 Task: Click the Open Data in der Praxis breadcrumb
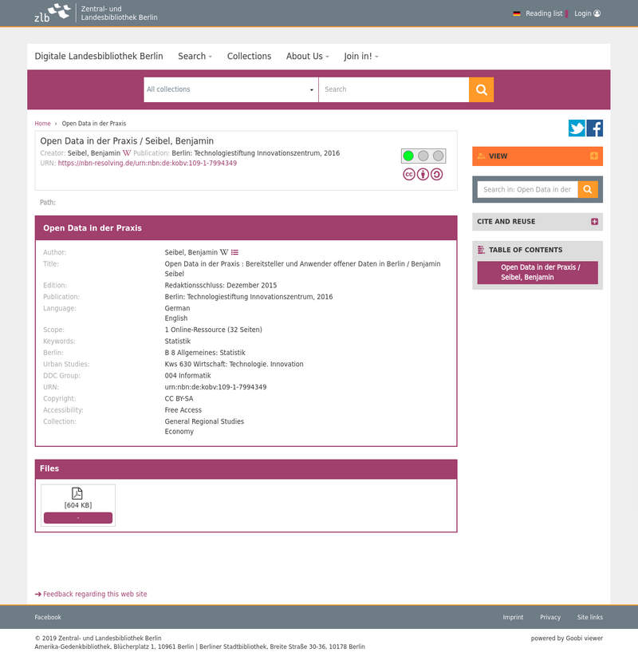pos(94,124)
